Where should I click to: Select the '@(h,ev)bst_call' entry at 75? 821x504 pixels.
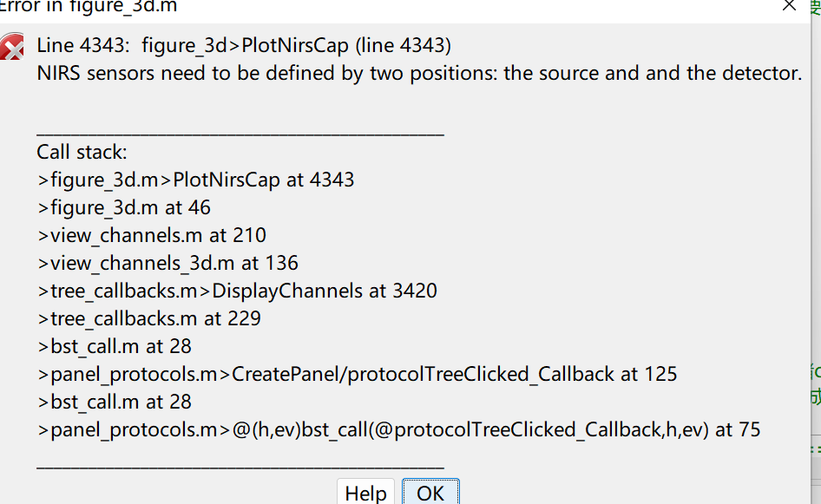tap(398, 429)
